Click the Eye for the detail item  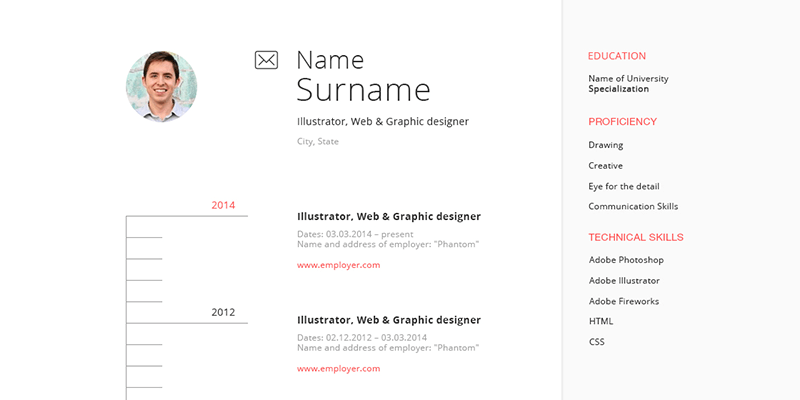point(624,186)
